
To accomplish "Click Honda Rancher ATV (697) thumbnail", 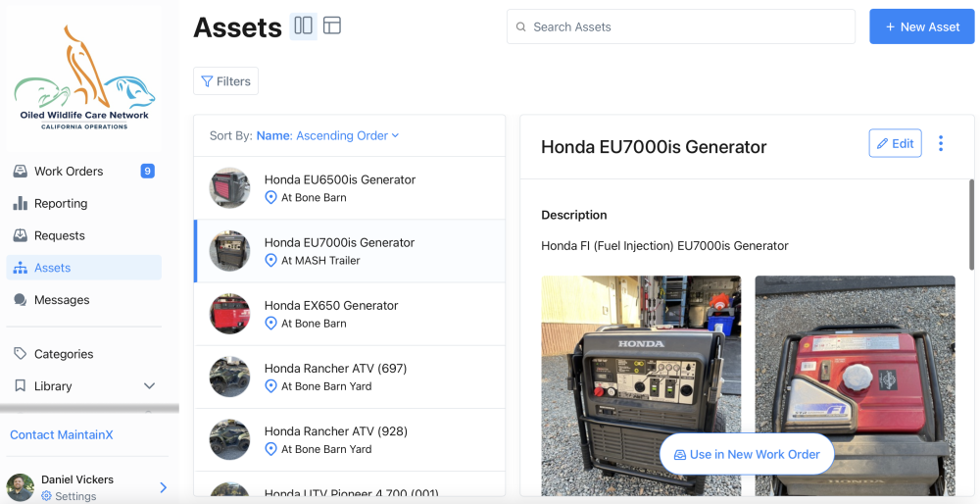I will [x=229, y=378].
